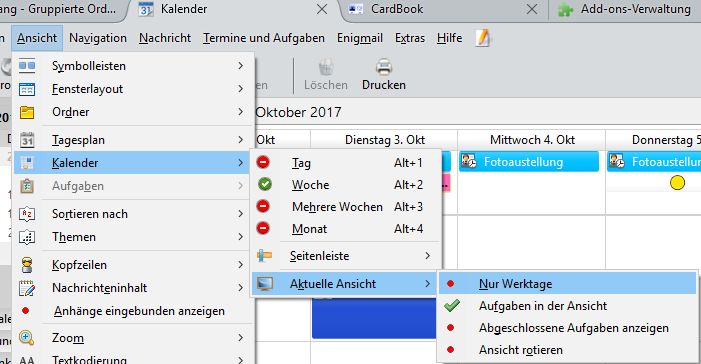The image size is (701, 364).
Task: Click the pencil note icon beside Hilfe
Action: point(482,38)
